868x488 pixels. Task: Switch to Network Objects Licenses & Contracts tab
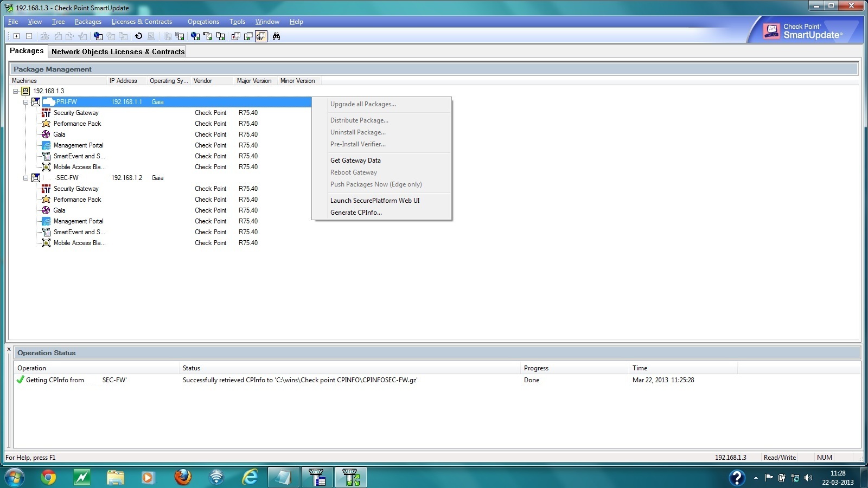click(x=118, y=52)
